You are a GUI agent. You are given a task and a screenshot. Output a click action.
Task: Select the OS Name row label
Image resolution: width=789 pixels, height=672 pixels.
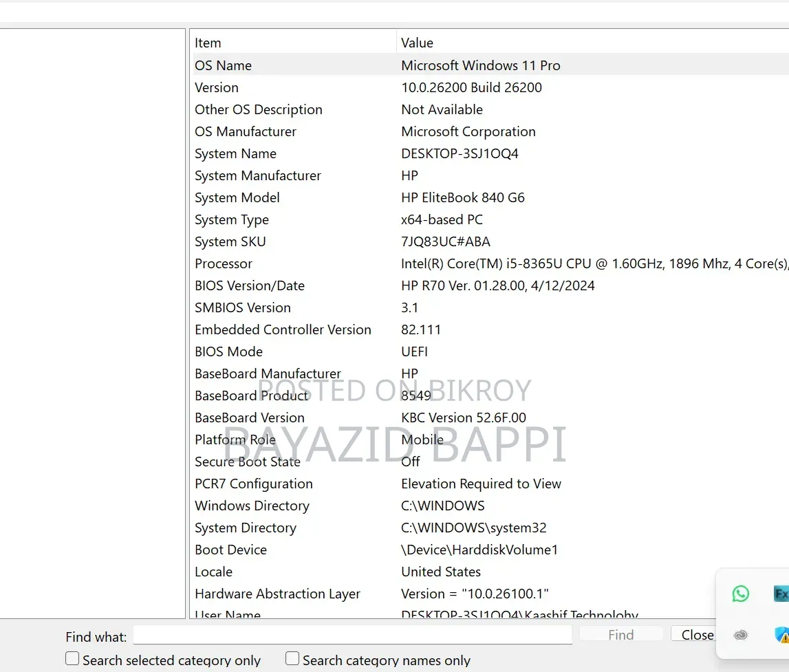[x=223, y=65]
